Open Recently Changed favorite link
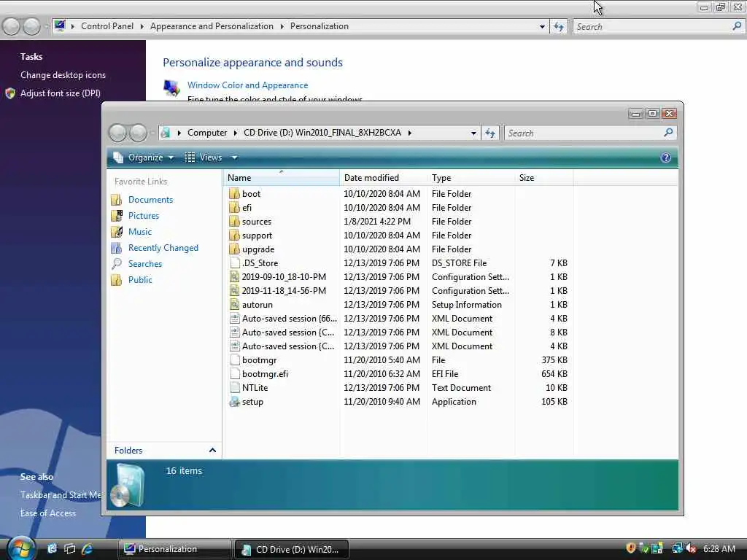Viewport: 747px width, 560px height. tap(163, 248)
